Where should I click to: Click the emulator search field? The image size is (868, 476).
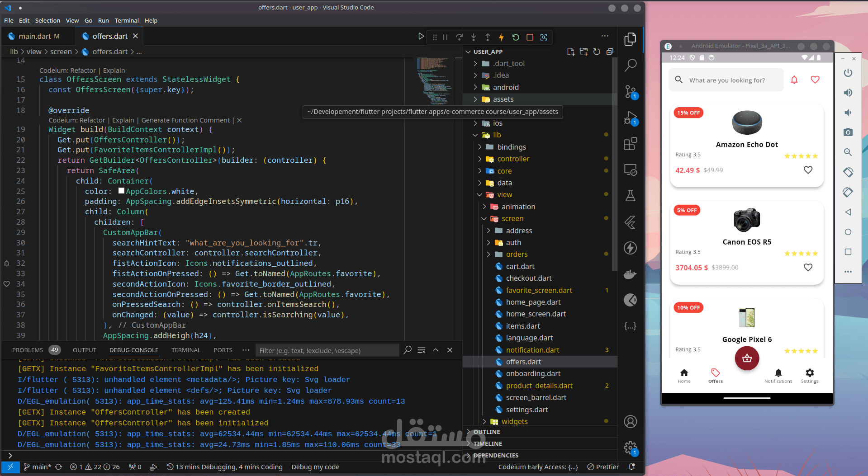point(726,80)
